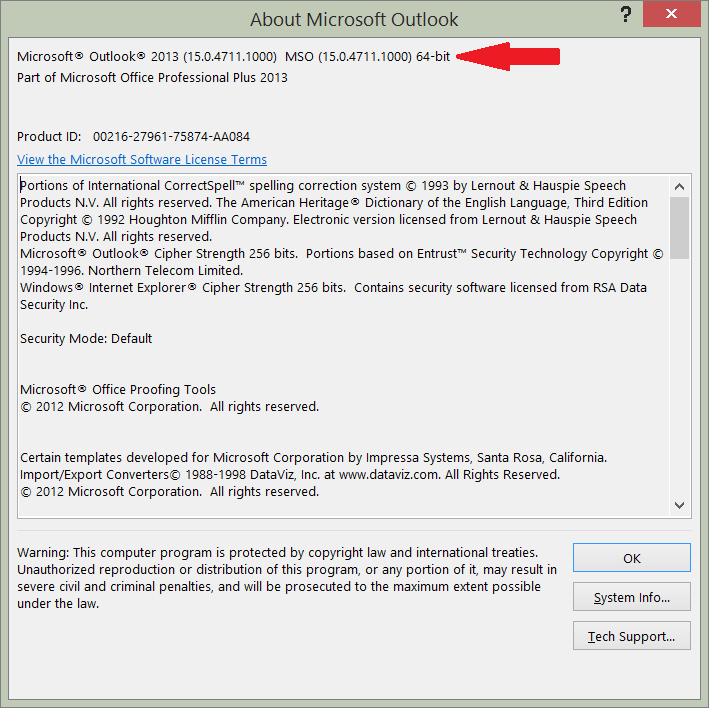Click the scroll up arrow in license text

(x=679, y=186)
